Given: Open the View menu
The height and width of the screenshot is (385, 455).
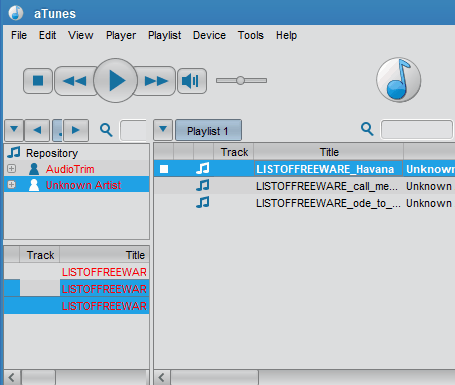Looking at the screenshot, I should [81, 35].
